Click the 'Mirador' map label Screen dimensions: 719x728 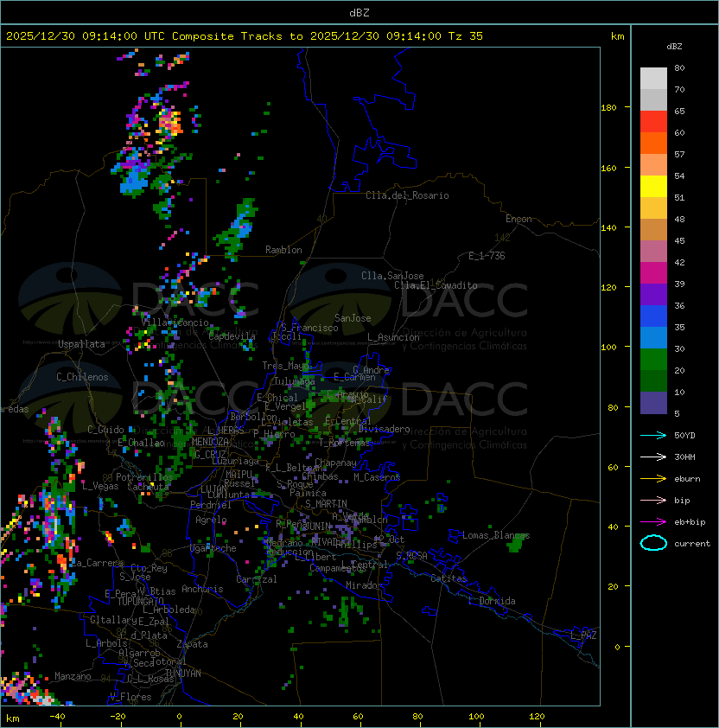tap(364, 585)
